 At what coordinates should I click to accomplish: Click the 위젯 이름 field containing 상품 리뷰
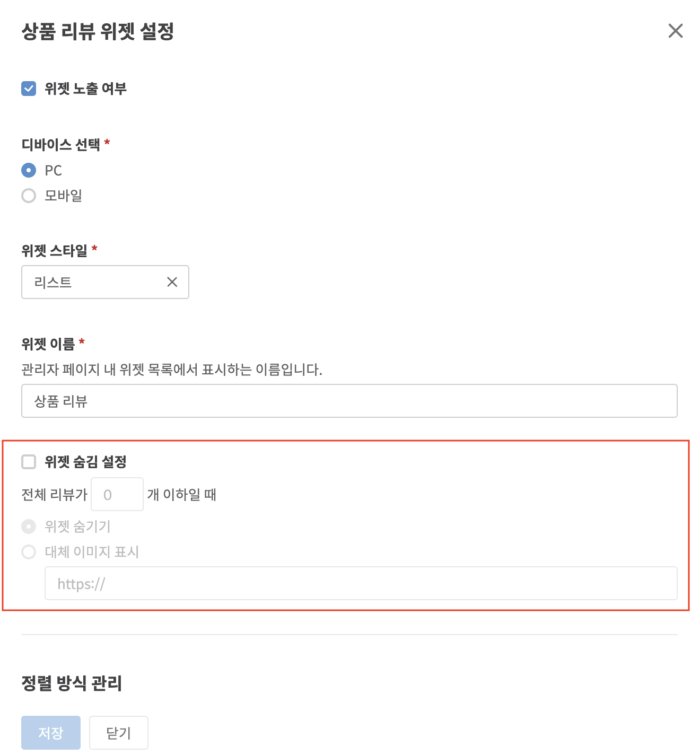(349, 401)
